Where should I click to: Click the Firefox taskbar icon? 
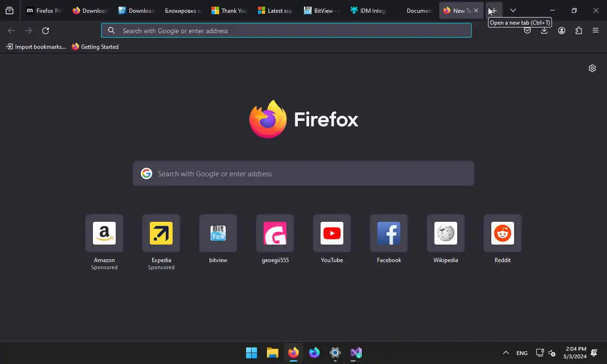(294, 353)
